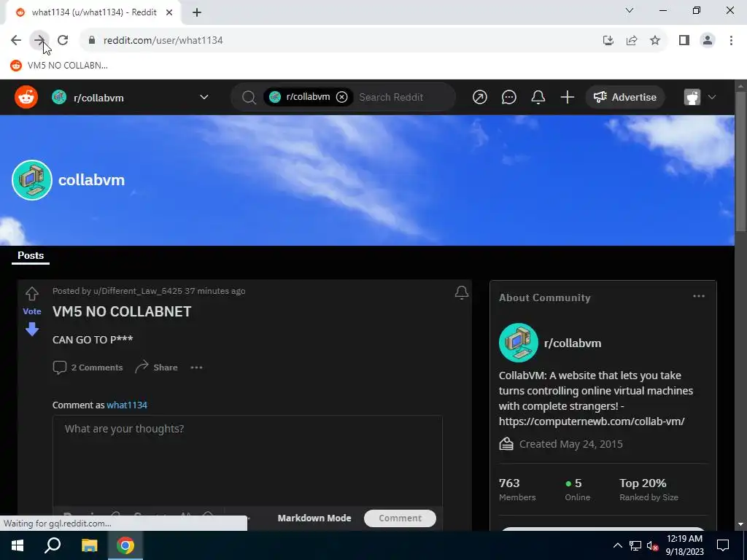The width and height of the screenshot is (747, 560).
Task: Open Windows taskbar search
Action: 53,545
